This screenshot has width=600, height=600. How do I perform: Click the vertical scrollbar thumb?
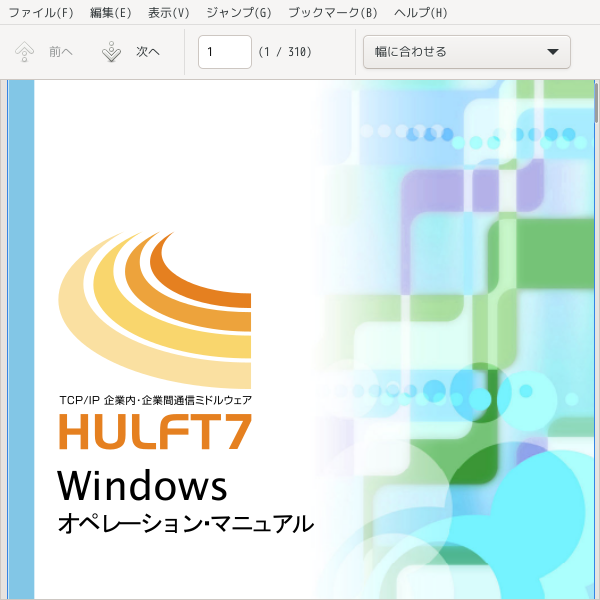click(597, 103)
